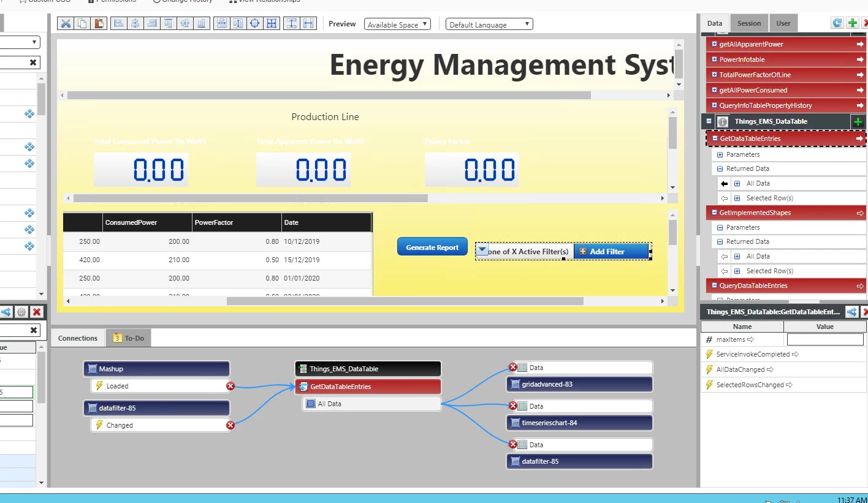Align selected widgets to left edges
The height and width of the screenshot is (503, 868).
(x=119, y=24)
